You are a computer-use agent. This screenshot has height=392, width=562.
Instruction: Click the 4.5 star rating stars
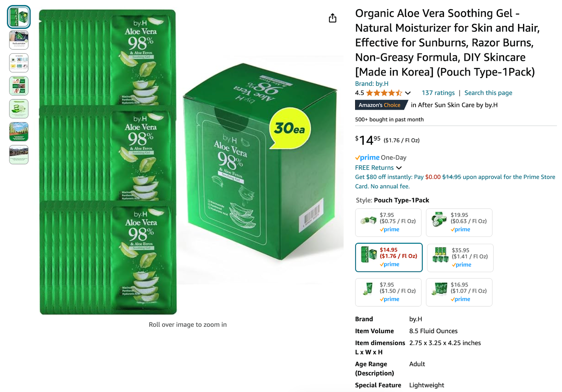coord(385,93)
